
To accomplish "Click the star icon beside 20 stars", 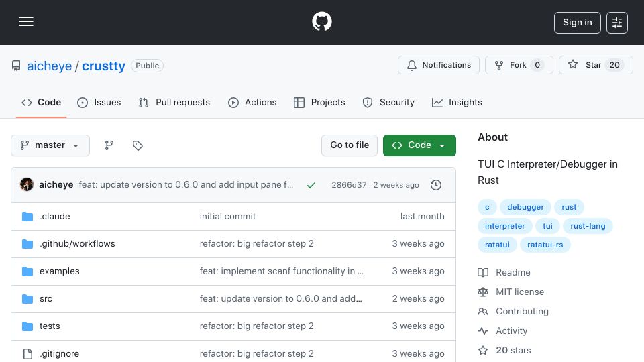I will [483, 350].
